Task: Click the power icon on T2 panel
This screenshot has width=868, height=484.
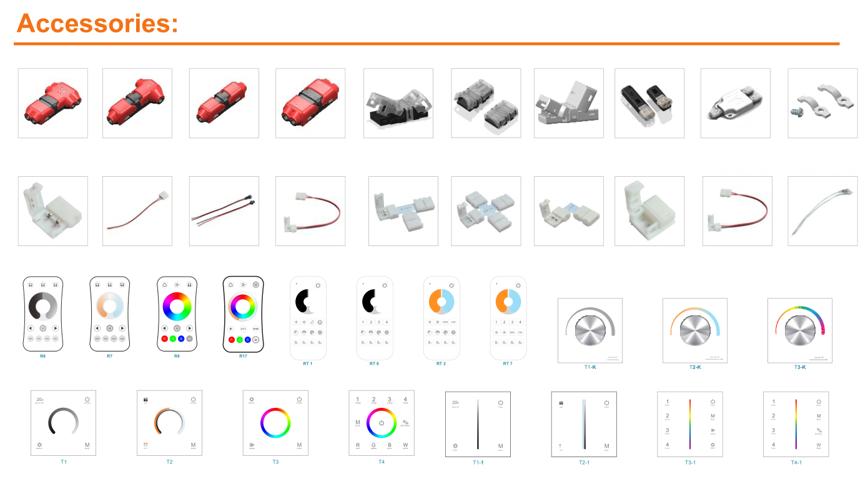Action: coord(193,399)
